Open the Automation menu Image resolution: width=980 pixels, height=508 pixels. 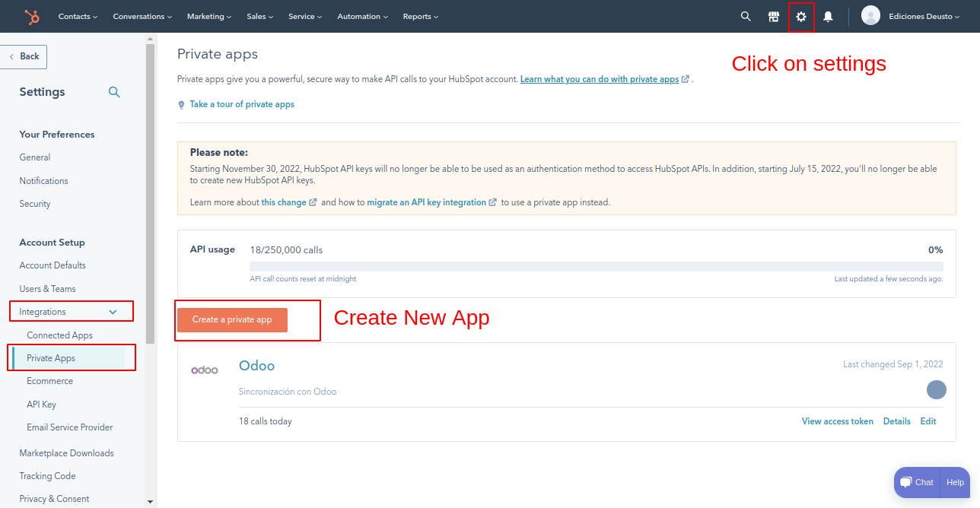(362, 16)
